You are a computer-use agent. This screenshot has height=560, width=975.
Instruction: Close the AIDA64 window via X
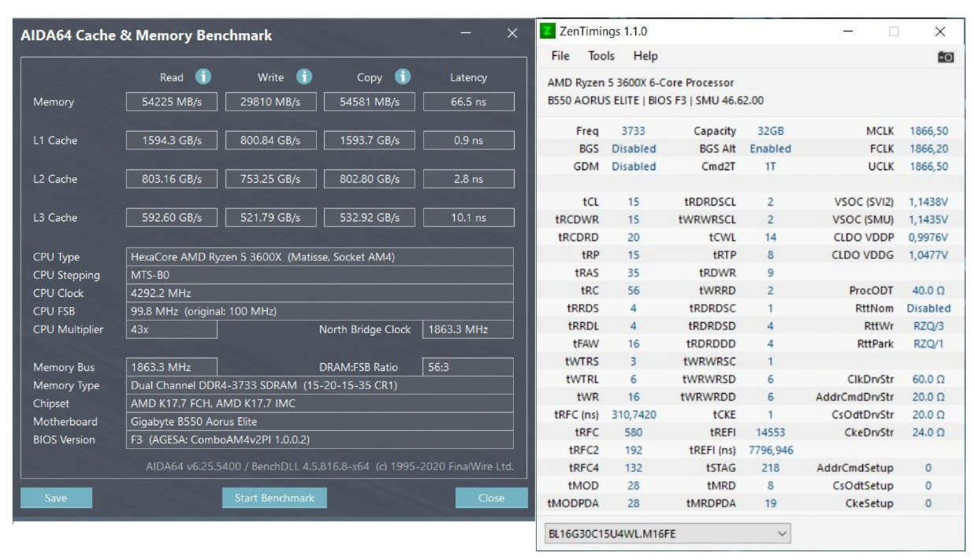pos(512,33)
